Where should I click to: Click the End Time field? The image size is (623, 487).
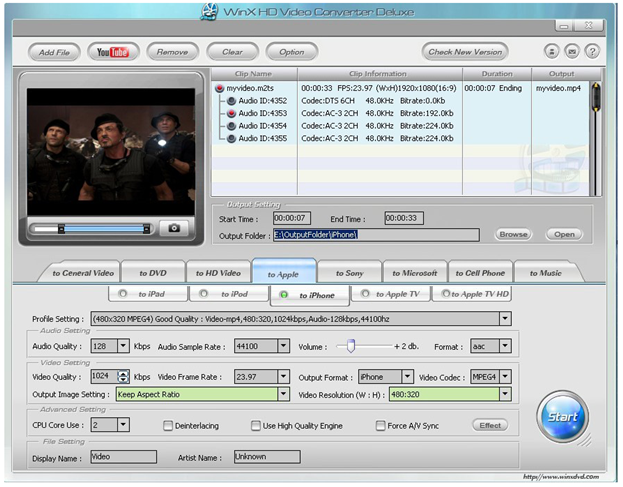404,218
